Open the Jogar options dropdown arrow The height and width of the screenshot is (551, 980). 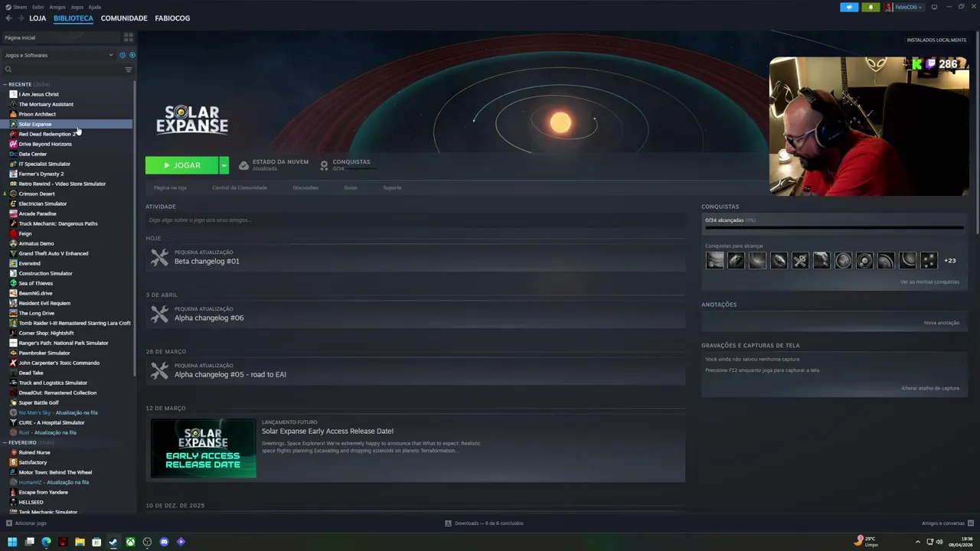(x=224, y=165)
